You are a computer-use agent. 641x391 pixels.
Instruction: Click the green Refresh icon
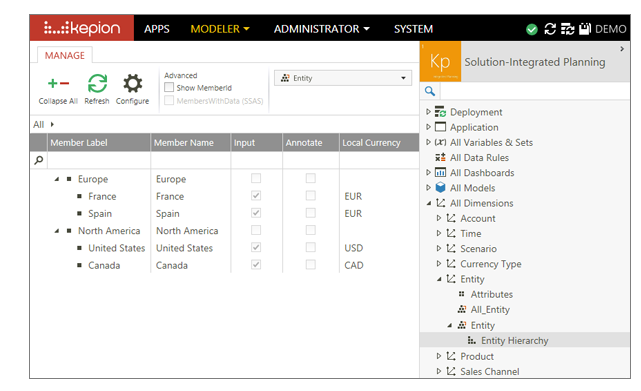point(97,83)
